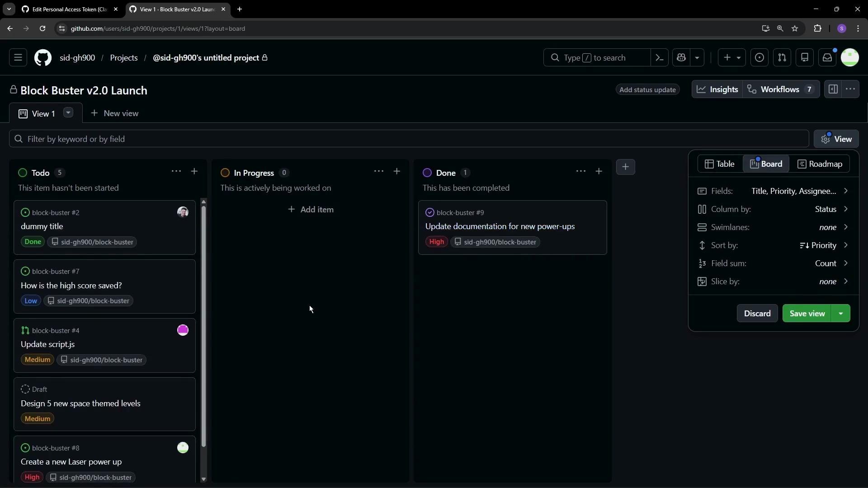Viewport: 868px width, 488px height.
Task: Expand the Column by Status setting
Action: coord(773,209)
